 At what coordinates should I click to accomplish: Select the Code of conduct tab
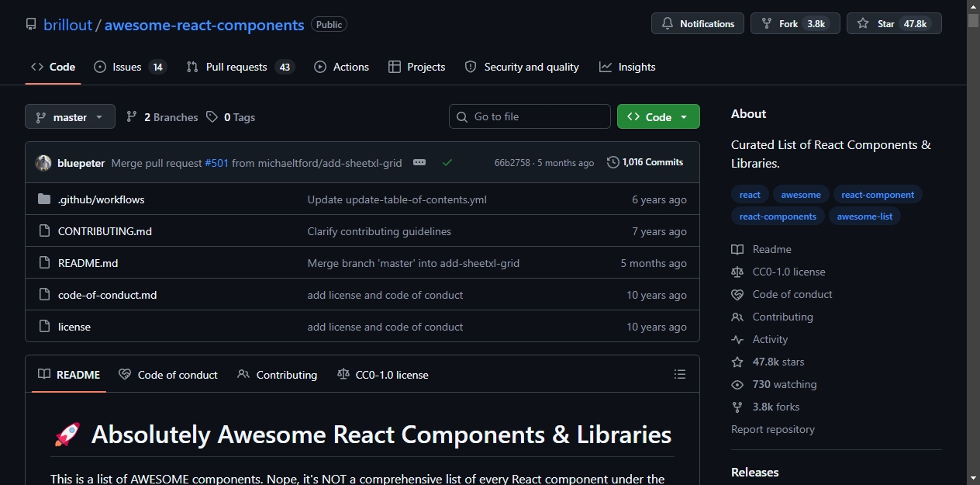tap(168, 375)
